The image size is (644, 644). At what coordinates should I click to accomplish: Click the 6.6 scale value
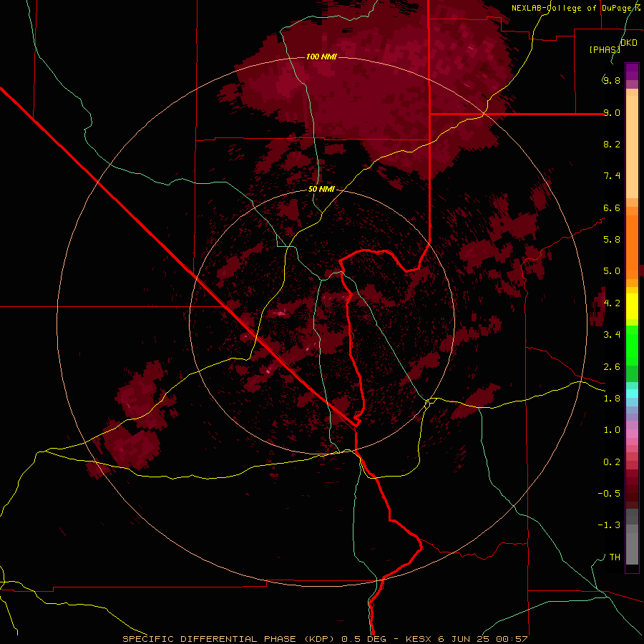(612, 208)
